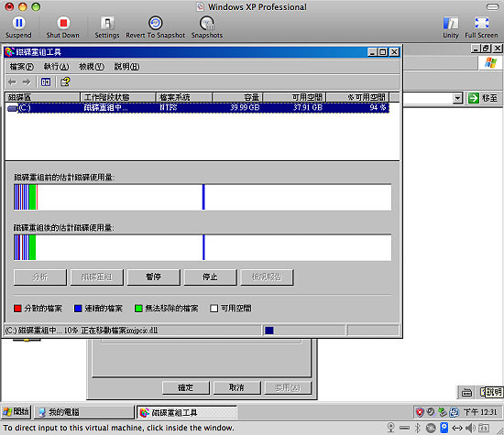Image resolution: width=504 pixels, height=435 pixels.
Task: Click the blue 連續的檔案 legend swatch
Action: pos(78,309)
